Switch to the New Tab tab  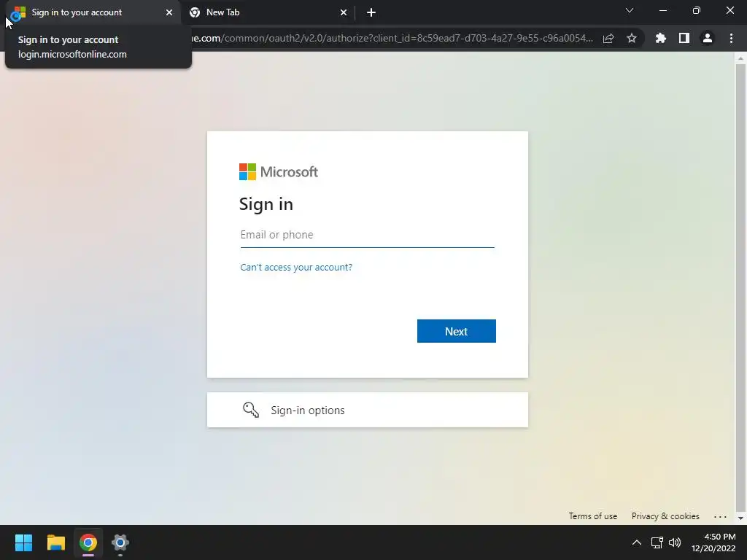[267, 12]
